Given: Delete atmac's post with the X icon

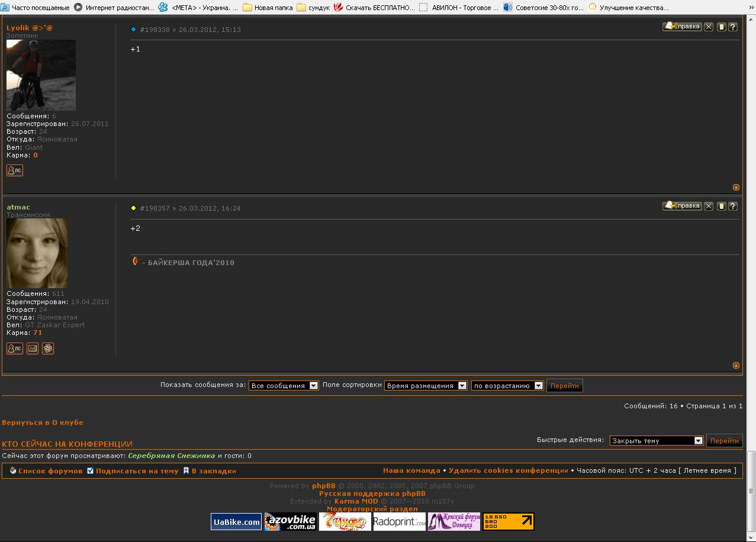Looking at the screenshot, I should pyautogui.click(x=708, y=207).
